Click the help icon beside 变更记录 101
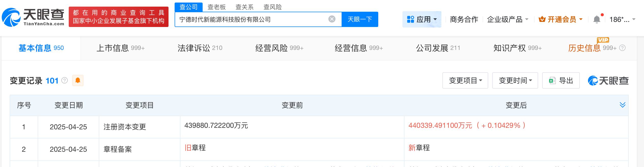Image resolution: width=644 pixels, height=167 pixels. [x=65, y=81]
